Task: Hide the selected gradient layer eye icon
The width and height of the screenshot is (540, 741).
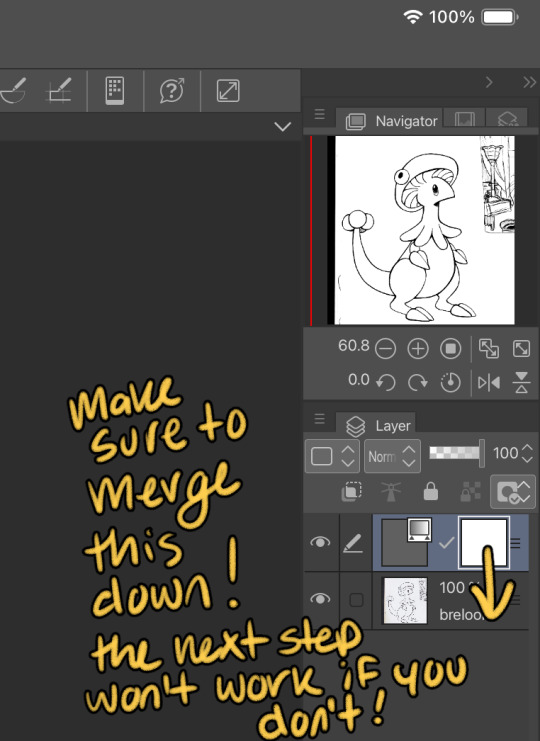Action: pyautogui.click(x=320, y=542)
